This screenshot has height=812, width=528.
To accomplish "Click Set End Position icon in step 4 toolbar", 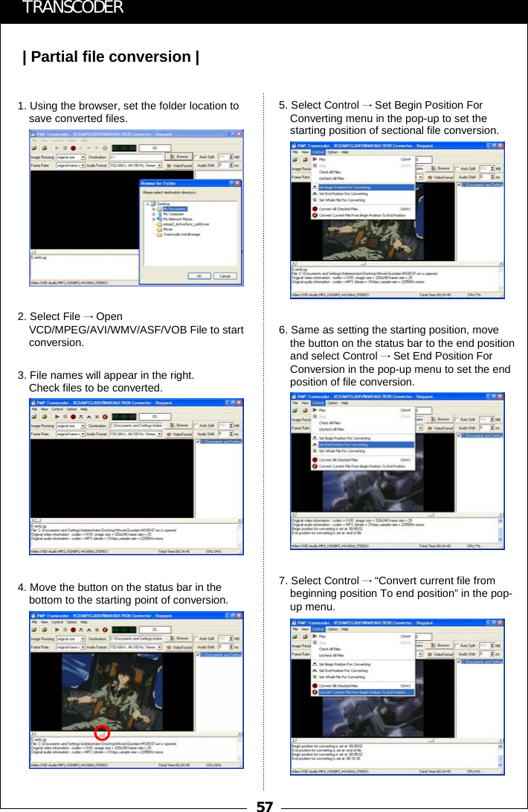I will pyautogui.click(x=89, y=630).
